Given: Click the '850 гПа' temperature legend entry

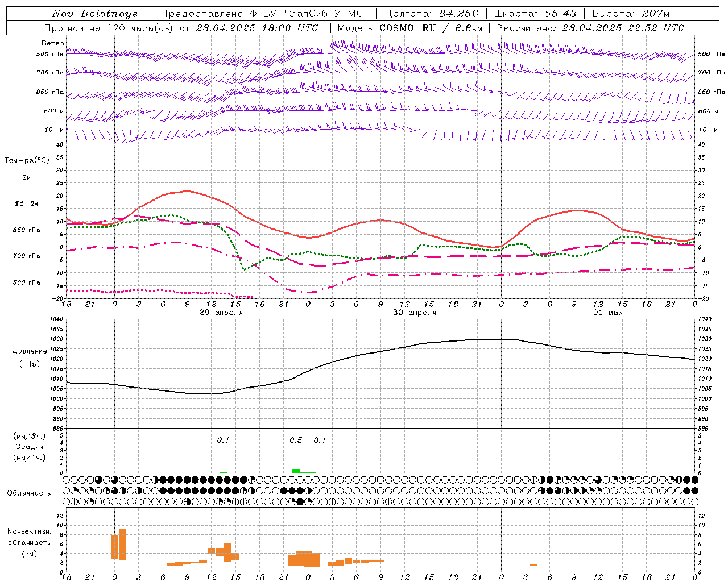Looking at the screenshot, I should click(x=26, y=230).
